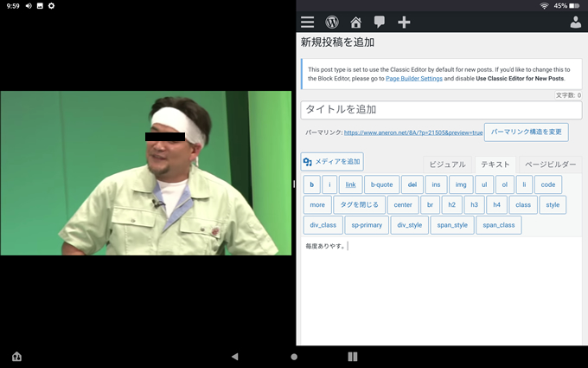Click the class quicktag button
Screen dimensions: 588x368
523,204
